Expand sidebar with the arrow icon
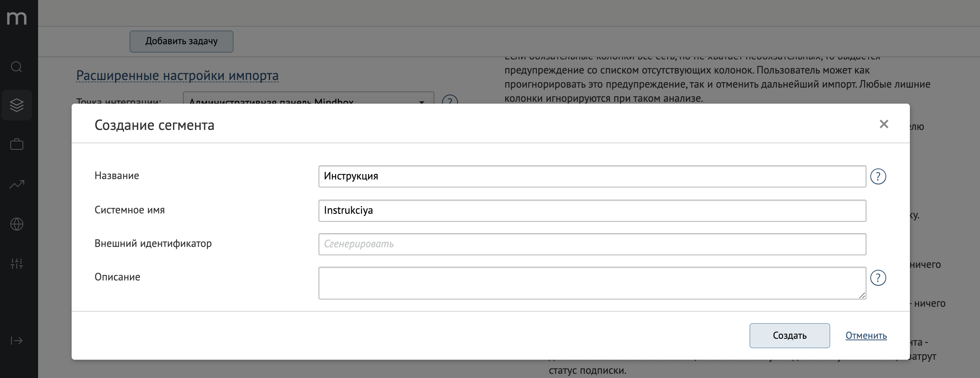980x378 pixels. [17, 340]
